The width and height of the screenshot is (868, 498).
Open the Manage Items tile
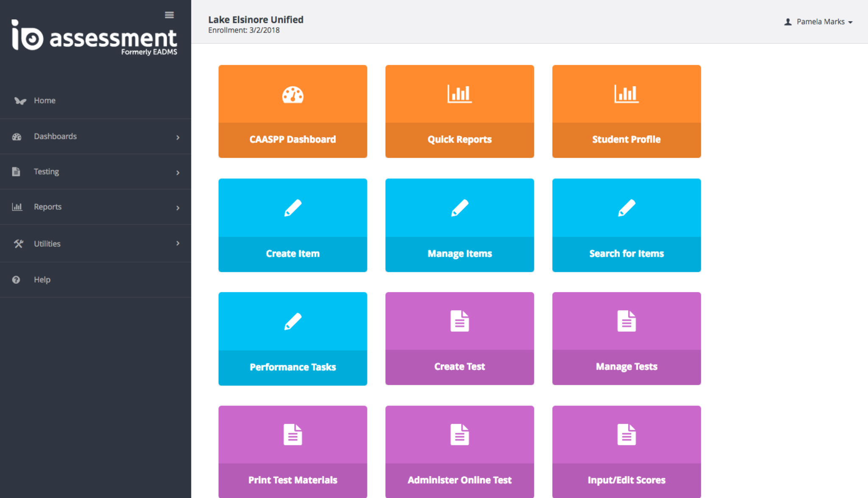click(459, 225)
